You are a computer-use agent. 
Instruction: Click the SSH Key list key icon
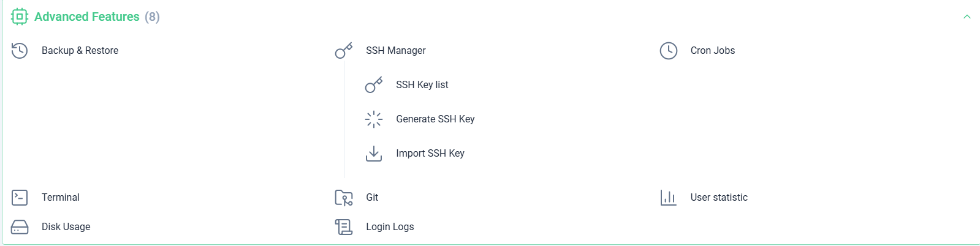[x=374, y=85]
